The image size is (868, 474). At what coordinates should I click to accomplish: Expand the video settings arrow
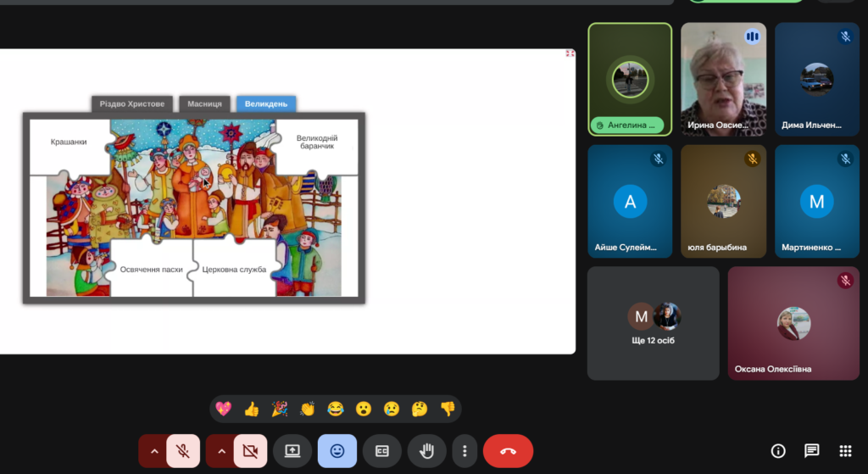click(x=221, y=451)
